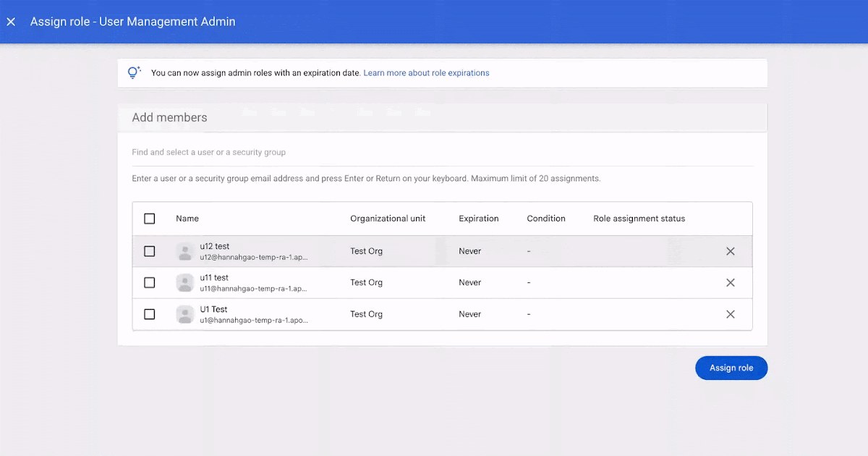The image size is (868, 456).
Task: Click the Assign role button
Action: 731,368
